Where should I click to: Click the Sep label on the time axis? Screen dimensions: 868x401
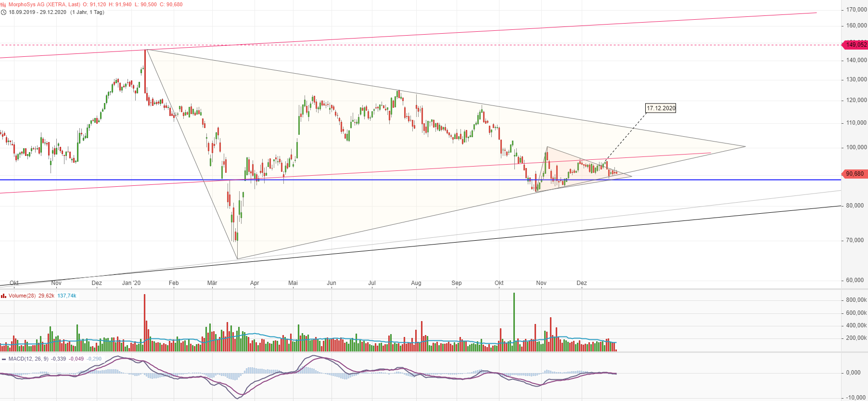457,283
